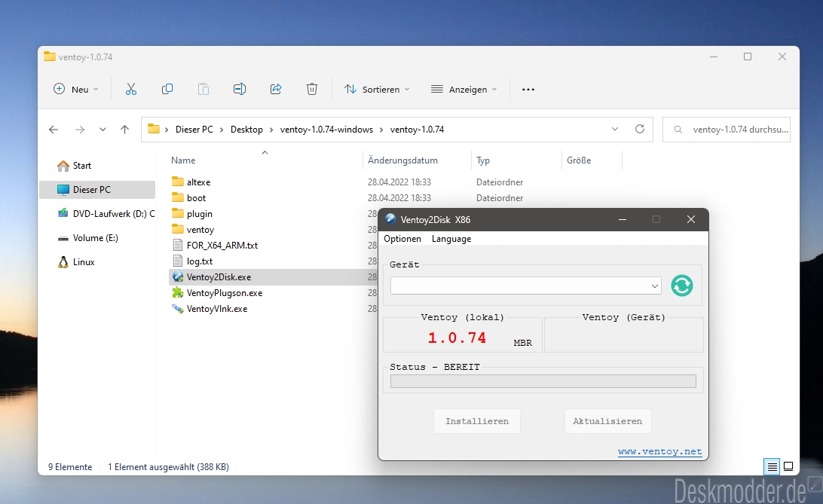
Task: Expand address bar history dropdown
Action: click(x=615, y=129)
